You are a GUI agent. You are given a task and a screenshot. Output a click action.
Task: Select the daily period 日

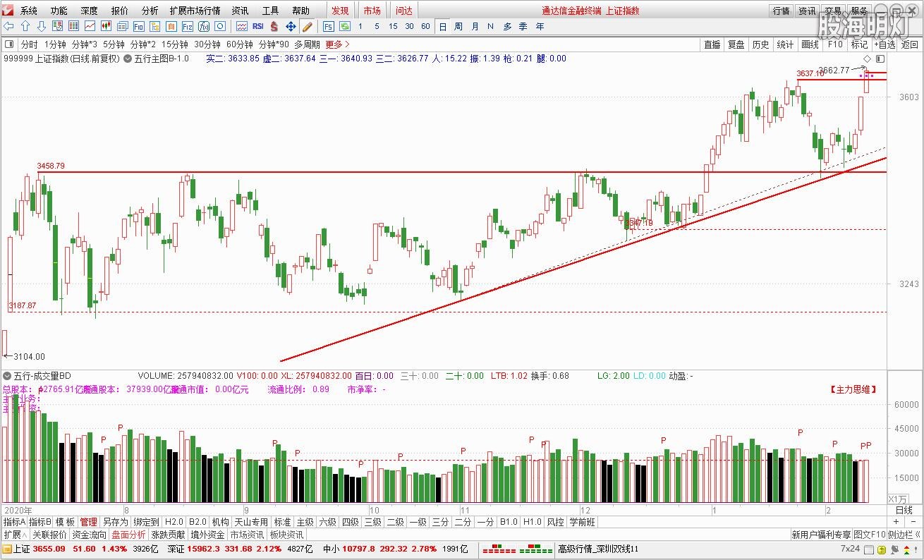(443, 26)
